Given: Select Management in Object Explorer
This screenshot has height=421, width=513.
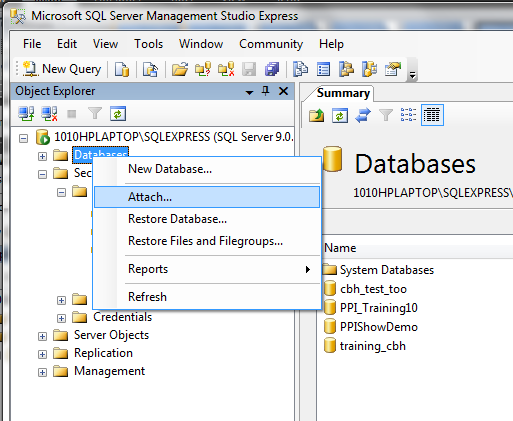Looking at the screenshot, I should [x=109, y=371].
